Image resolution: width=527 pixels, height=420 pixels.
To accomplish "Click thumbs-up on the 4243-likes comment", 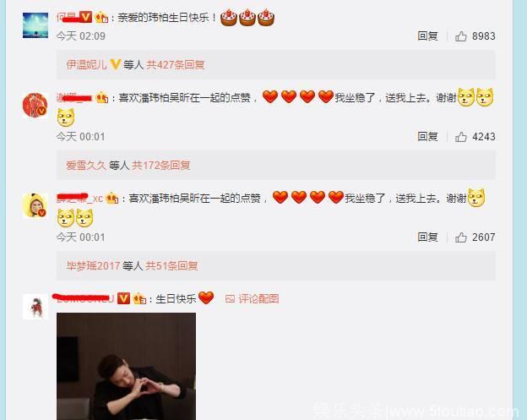I will tap(461, 137).
